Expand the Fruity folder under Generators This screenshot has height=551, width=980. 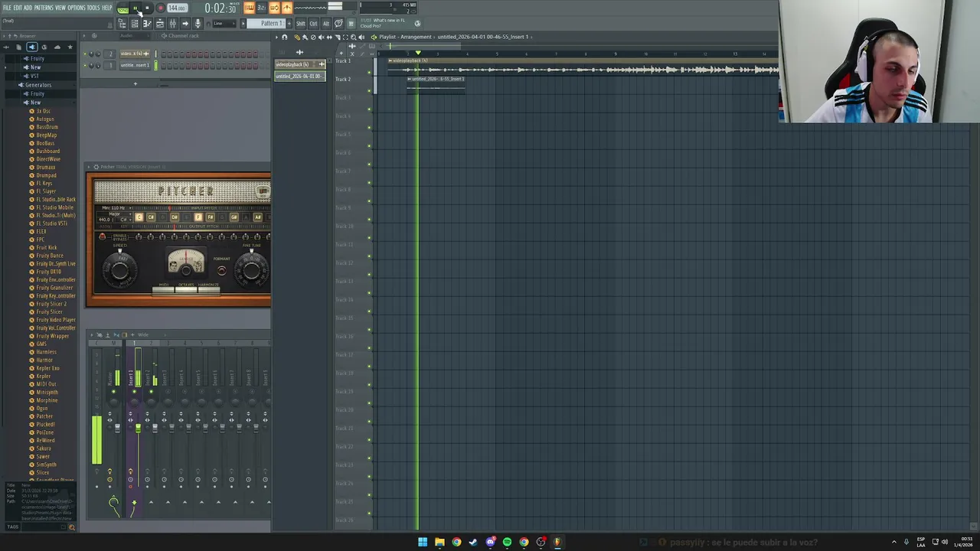click(38, 93)
